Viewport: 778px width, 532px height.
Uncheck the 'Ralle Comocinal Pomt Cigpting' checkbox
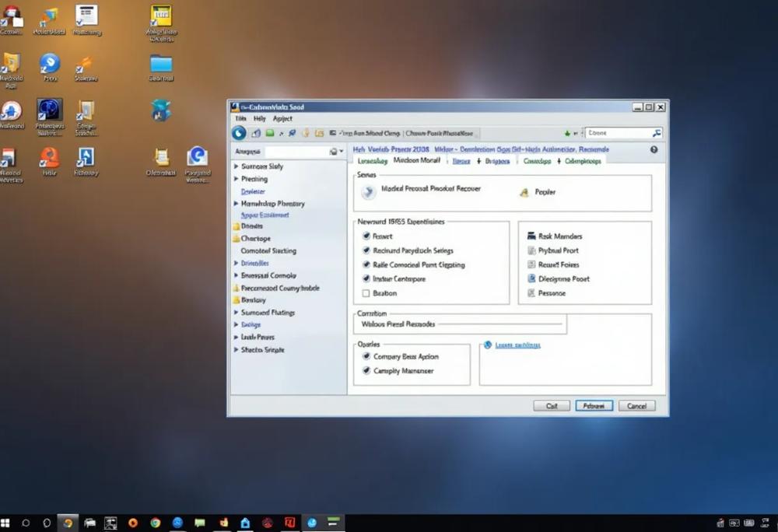tap(366, 264)
